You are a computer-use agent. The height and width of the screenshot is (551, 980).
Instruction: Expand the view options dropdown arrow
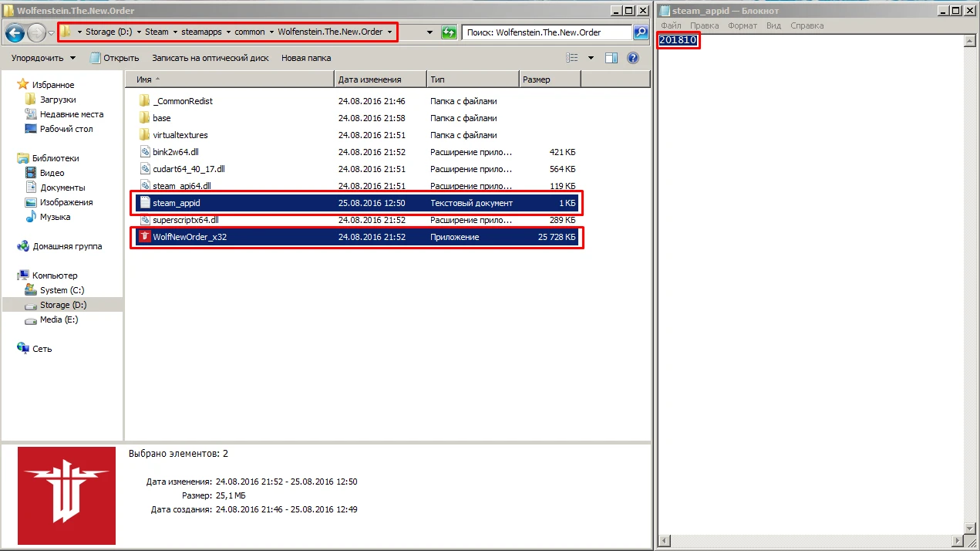tap(591, 58)
